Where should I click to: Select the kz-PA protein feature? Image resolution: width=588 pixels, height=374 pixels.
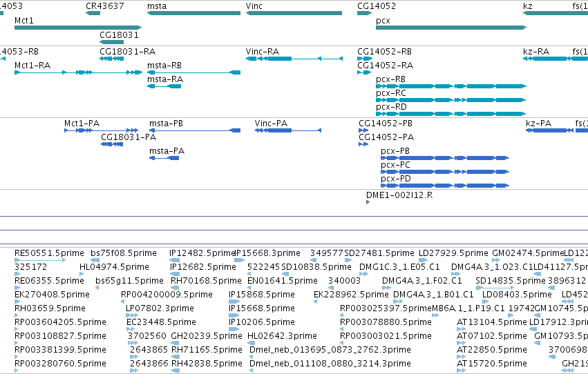coord(549,130)
